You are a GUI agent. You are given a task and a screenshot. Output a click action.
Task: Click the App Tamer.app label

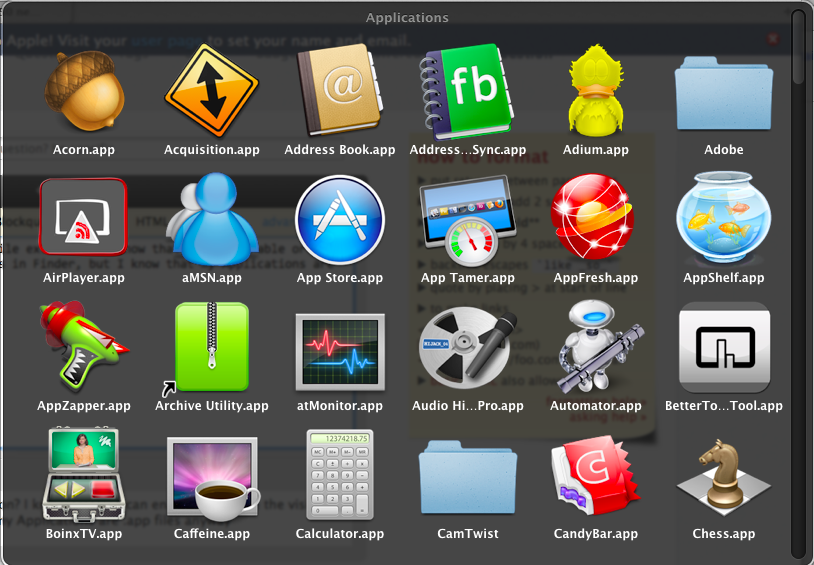468,278
